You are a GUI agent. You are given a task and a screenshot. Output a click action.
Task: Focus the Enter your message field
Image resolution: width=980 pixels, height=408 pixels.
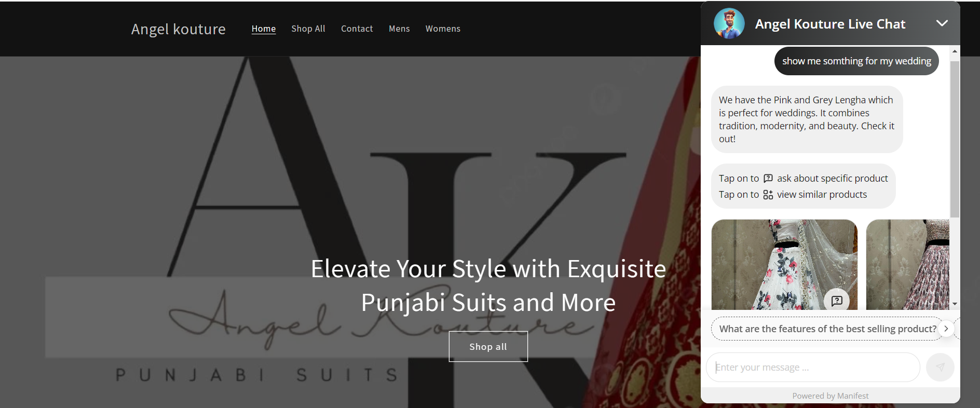(813, 367)
